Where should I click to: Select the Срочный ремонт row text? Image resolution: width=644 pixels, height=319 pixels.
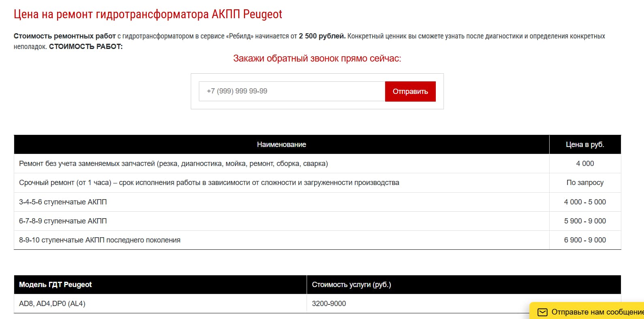209,183
